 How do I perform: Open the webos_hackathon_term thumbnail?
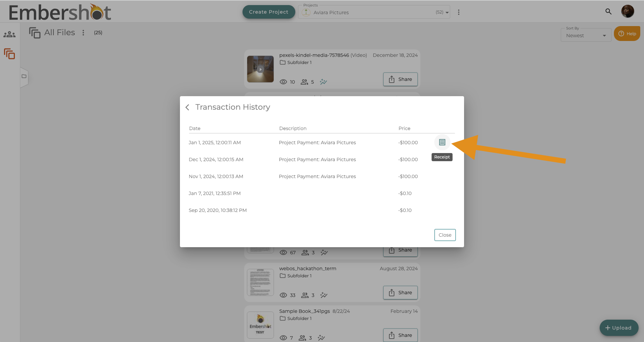(x=260, y=282)
